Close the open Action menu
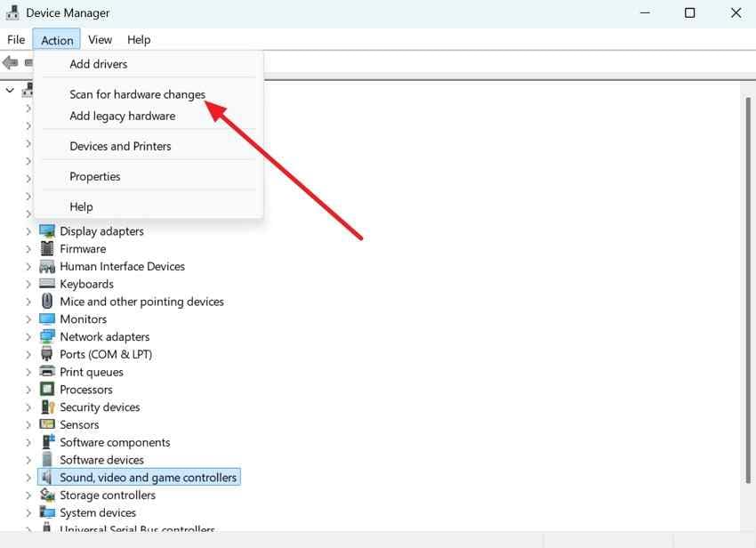 [57, 40]
